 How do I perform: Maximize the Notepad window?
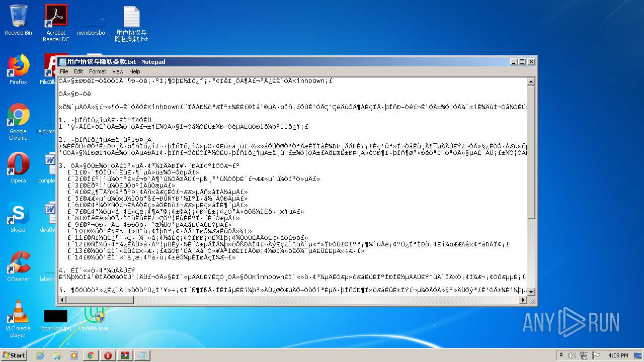[522, 62]
